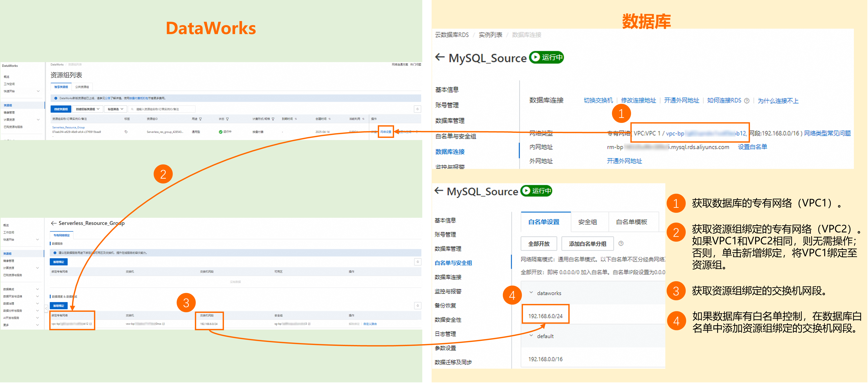This screenshot has height=383, width=868.
Task: Click the 修改连接地址 link
Action: 639,101
